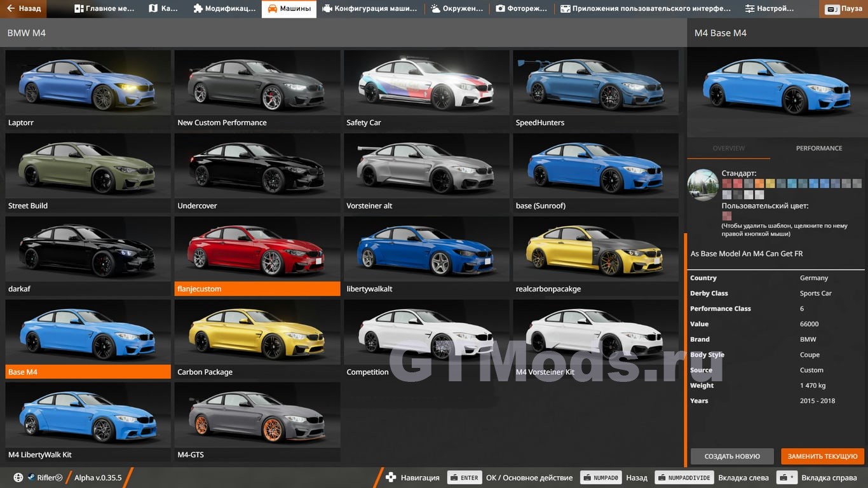Choose the Base M4 configuration tile
868x488 pixels.
tap(88, 339)
